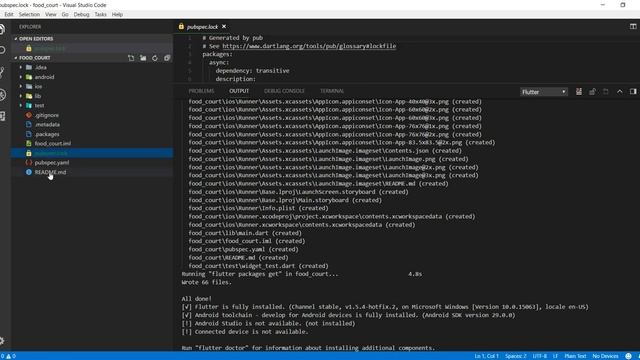Open the Debug menu
Screen dimensions: 640x360
click(81, 14)
